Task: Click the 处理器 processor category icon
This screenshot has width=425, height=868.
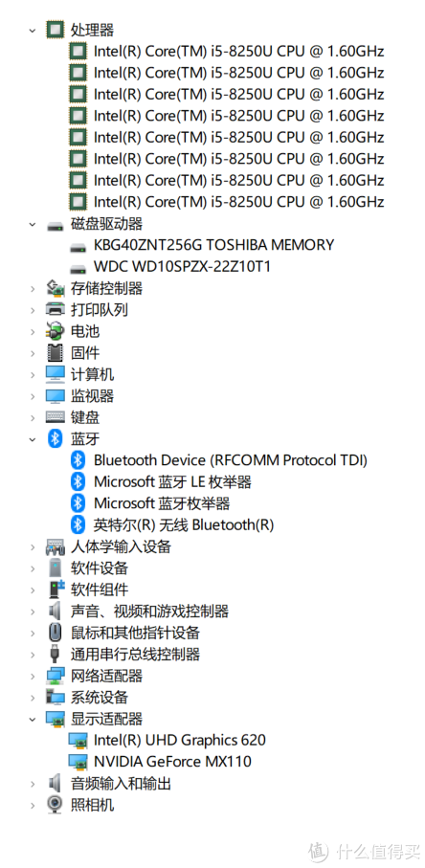Action: 55,30
